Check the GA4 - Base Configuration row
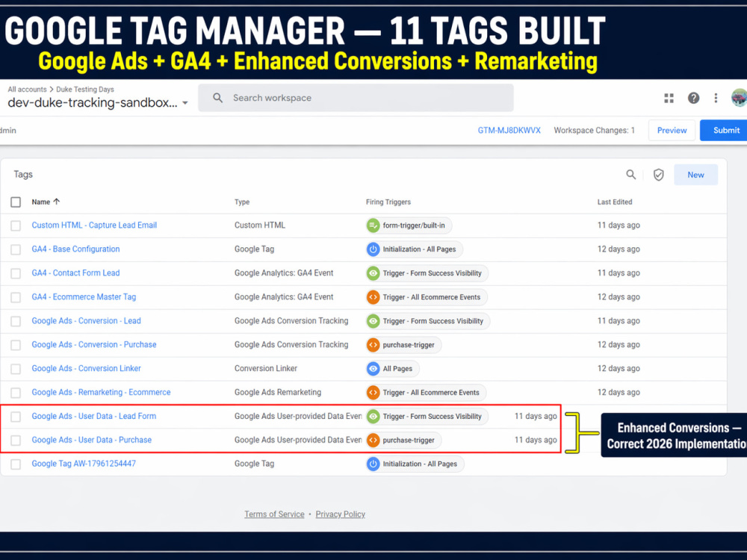747x560 pixels. [x=16, y=249]
